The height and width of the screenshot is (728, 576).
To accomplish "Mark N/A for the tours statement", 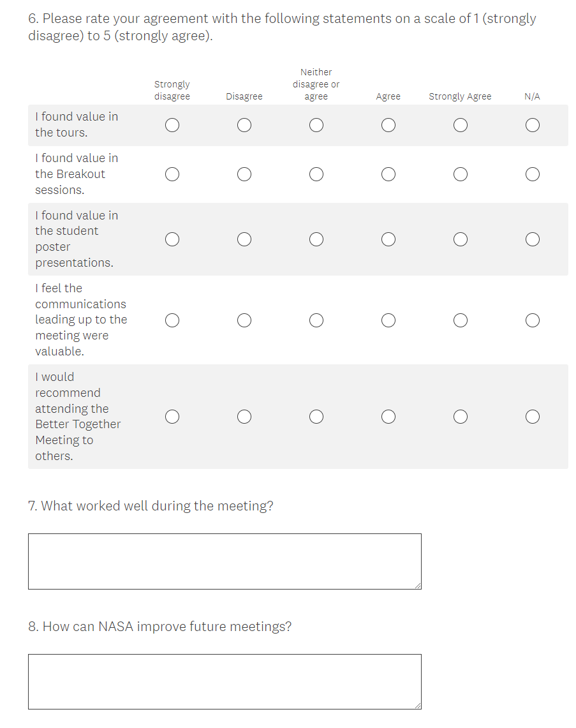I will 533,125.
